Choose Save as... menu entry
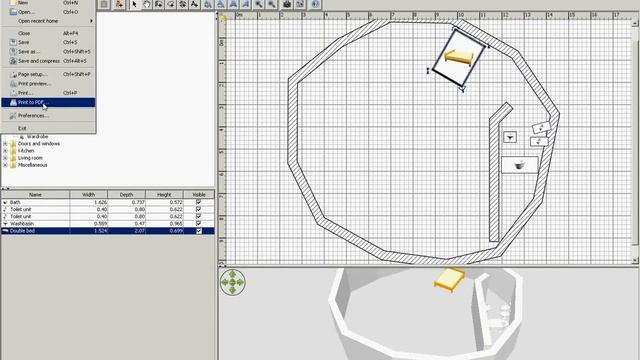Image resolution: width=640 pixels, height=360 pixels. 48,51
